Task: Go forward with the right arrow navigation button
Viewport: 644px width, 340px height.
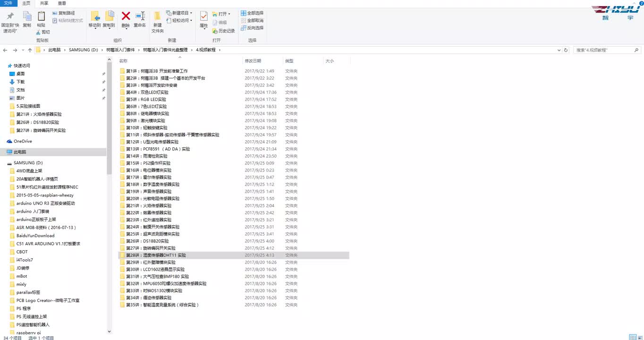Action: coord(15,50)
